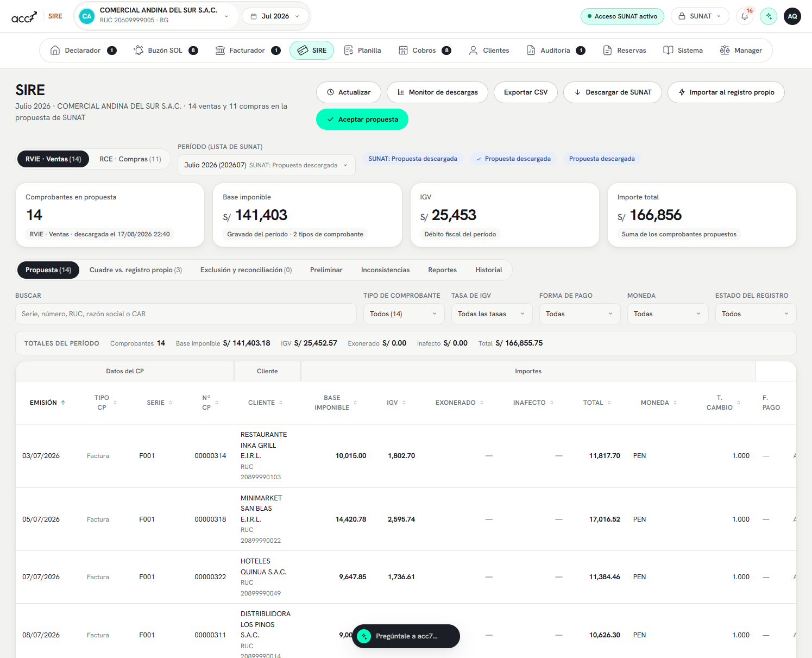
Task: Click the Importe total card
Action: tap(702, 215)
